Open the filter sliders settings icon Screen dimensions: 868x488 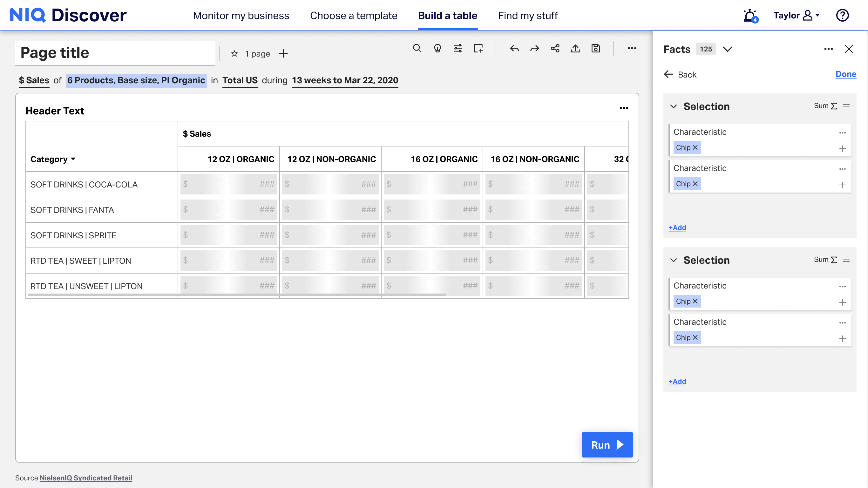coord(458,49)
